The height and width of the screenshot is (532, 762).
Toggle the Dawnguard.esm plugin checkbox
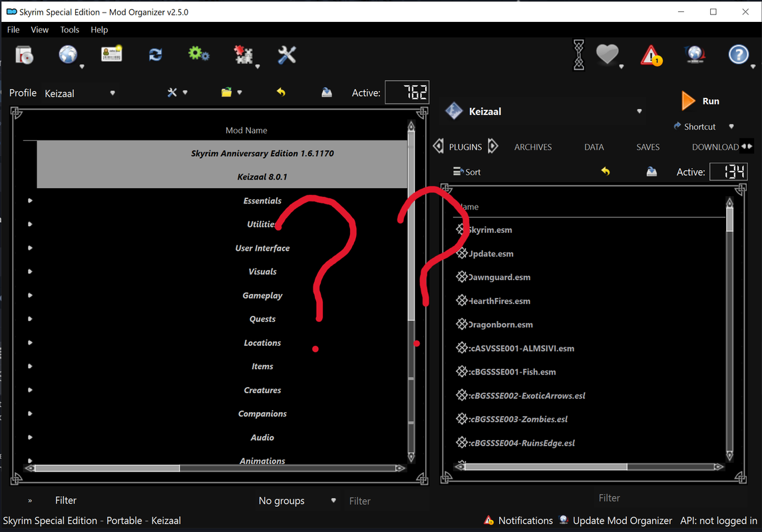(x=462, y=277)
